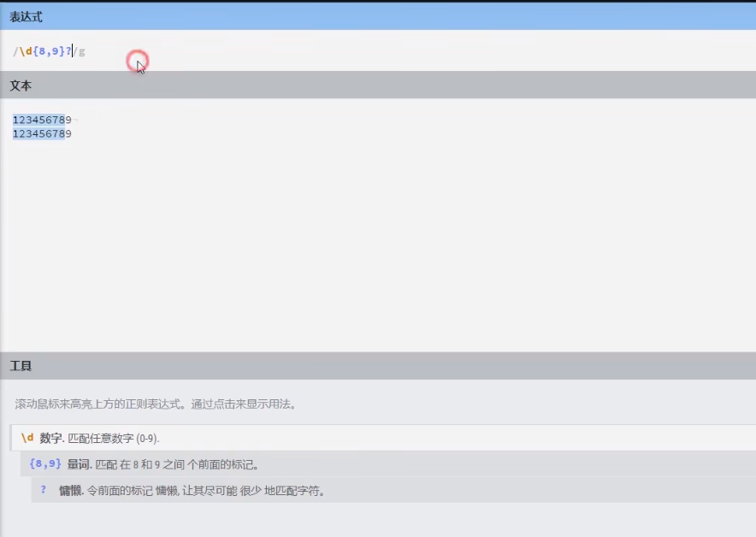Select the lazy ? token in the expression
This screenshot has height=537, width=756.
tap(68, 50)
